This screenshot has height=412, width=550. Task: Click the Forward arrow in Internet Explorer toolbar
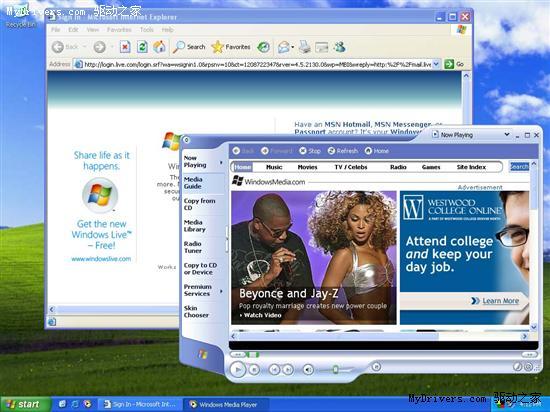point(100,47)
